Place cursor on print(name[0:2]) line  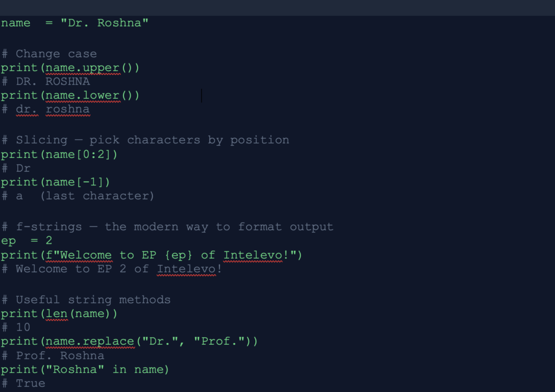click(59, 154)
